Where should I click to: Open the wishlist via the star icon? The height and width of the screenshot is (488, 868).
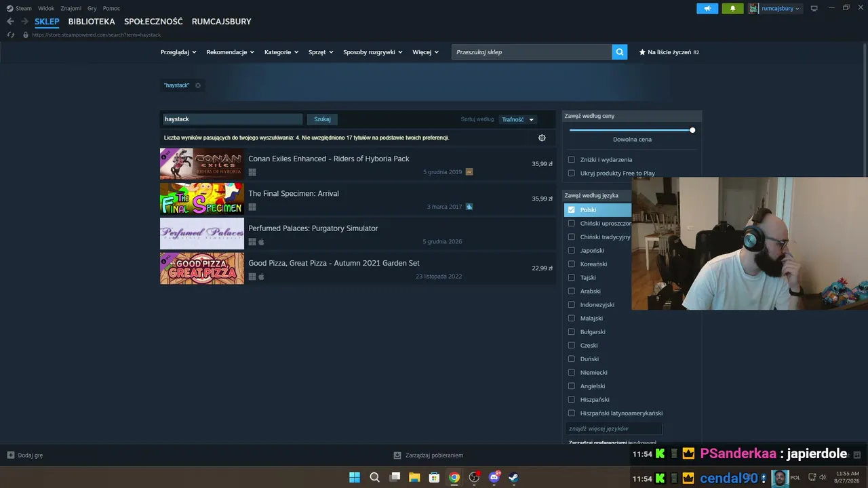(642, 52)
